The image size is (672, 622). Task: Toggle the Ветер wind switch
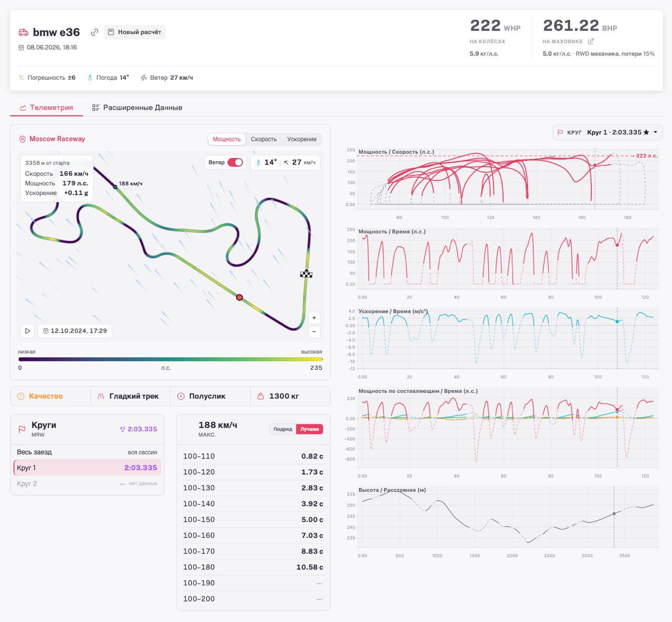235,162
